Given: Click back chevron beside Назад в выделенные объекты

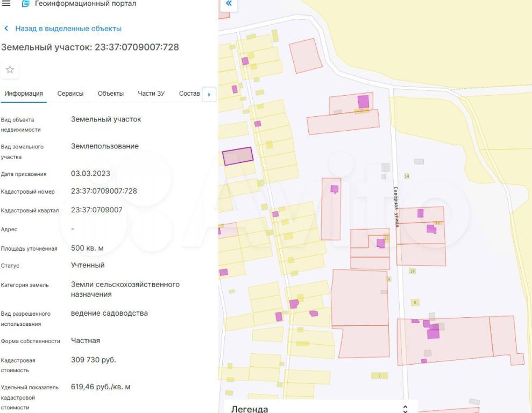Looking at the screenshot, I should coord(6,29).
